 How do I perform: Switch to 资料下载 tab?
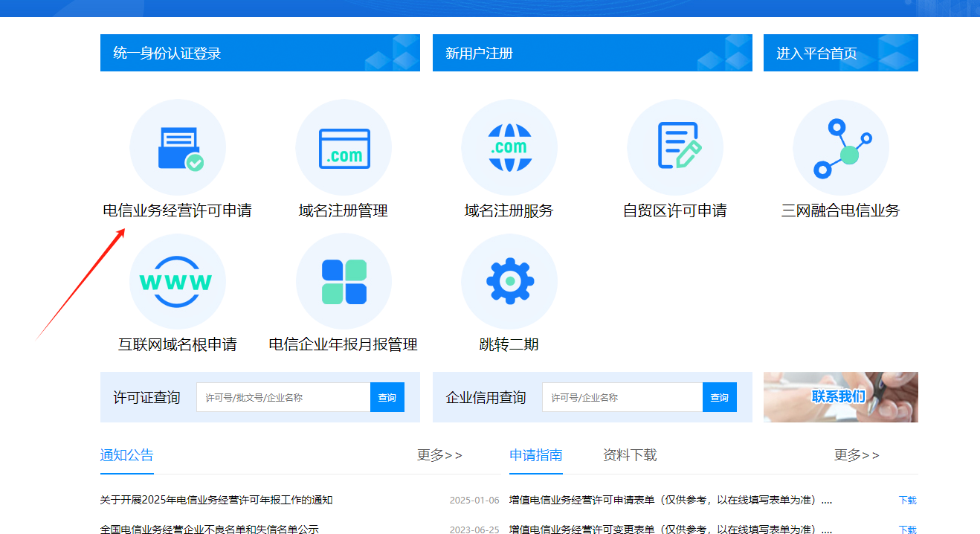click(x=630, y=455)
